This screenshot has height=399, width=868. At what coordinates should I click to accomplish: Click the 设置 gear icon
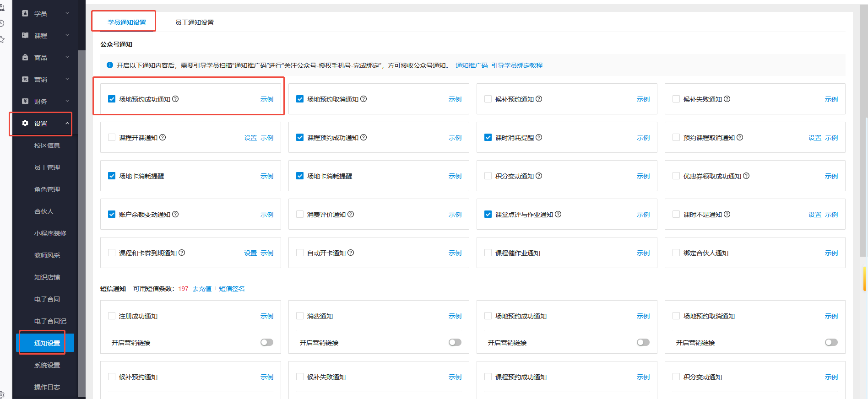coord(25,123)
